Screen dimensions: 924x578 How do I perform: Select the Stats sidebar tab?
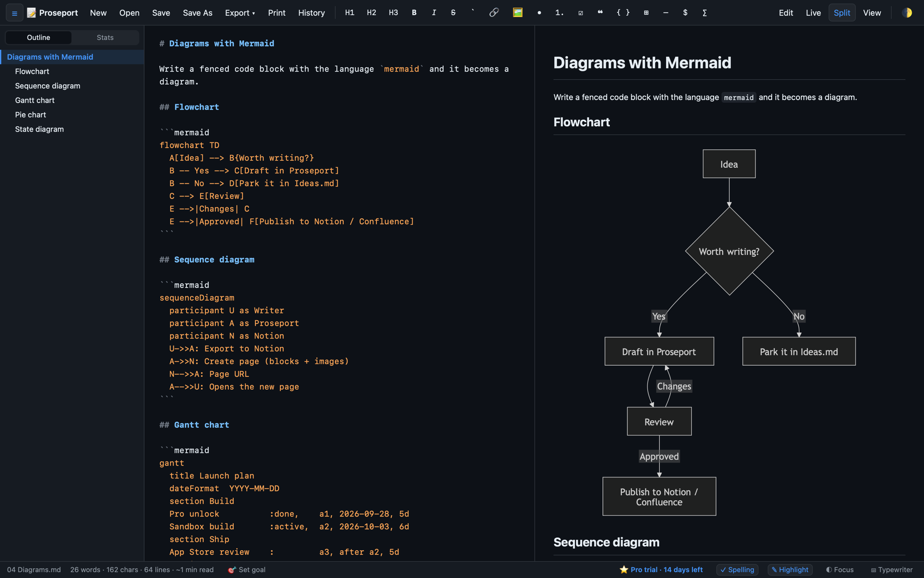tap(105, 37)
